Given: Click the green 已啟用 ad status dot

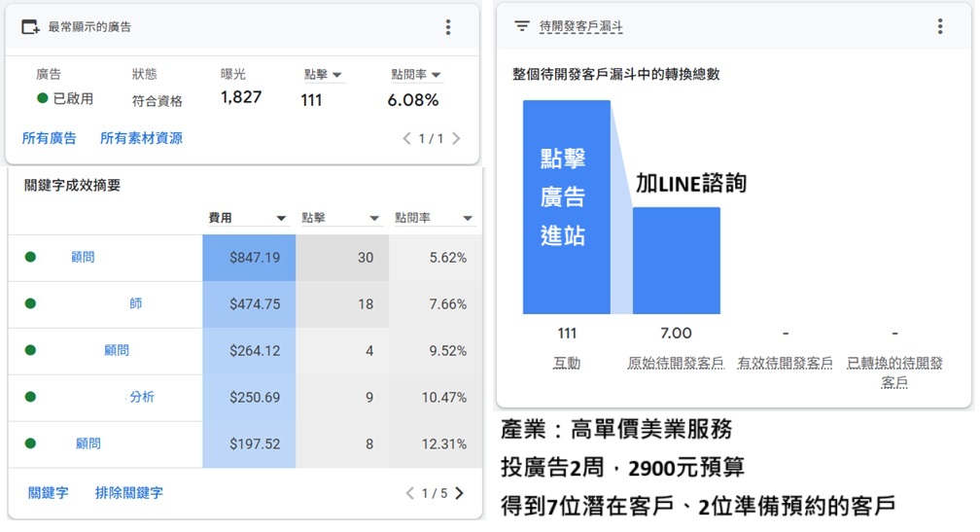Looking at the screenshot, I should point(42,98).
